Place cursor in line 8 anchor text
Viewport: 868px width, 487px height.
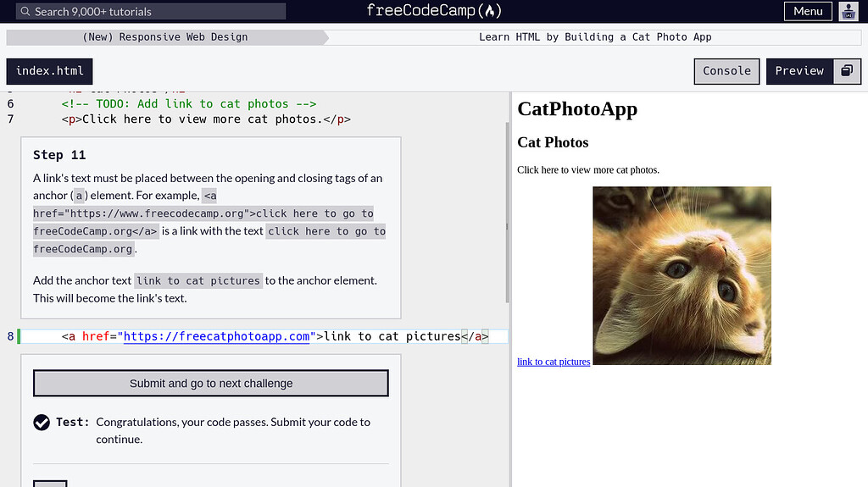(x=392, y=336)
